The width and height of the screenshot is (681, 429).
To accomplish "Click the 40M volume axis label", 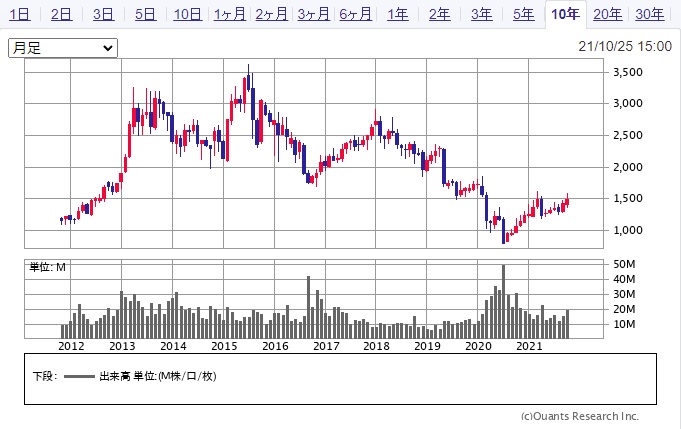I will [624, 279].
